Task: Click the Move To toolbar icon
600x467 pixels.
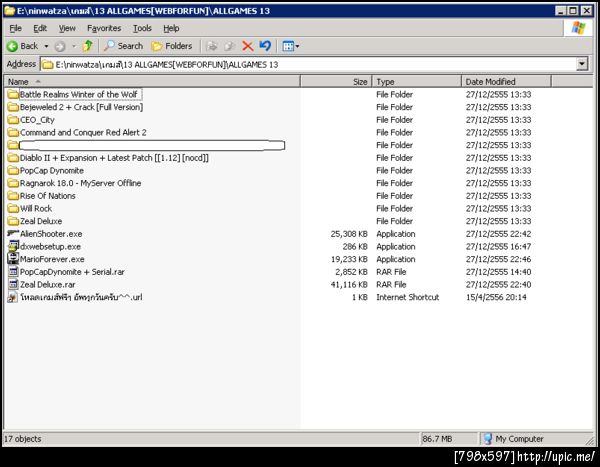Action: click(211, 46)
